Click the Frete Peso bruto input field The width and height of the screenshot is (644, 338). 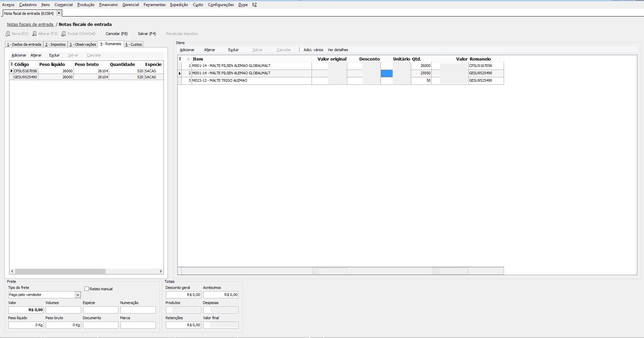63,325
